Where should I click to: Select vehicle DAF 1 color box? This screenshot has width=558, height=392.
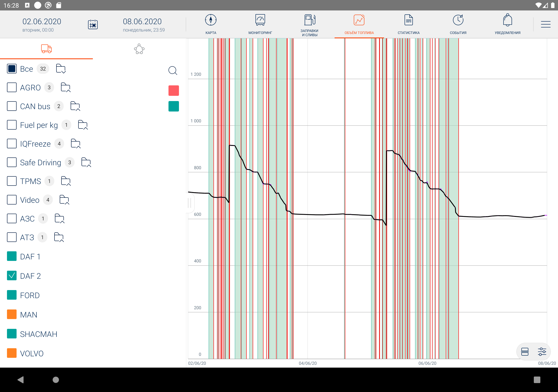tap(12, 256)
